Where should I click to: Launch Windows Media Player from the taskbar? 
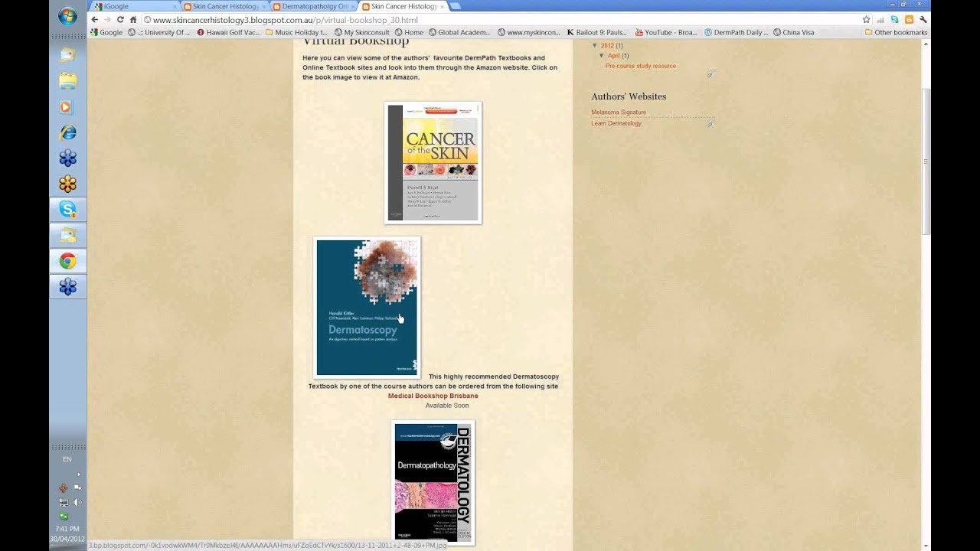click(x=67, y=106)
